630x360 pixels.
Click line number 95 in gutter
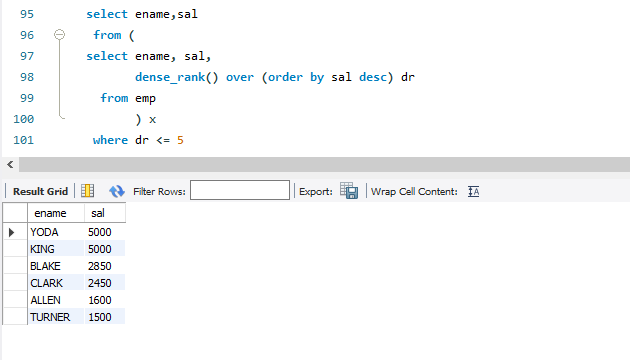tap(27, 14)
